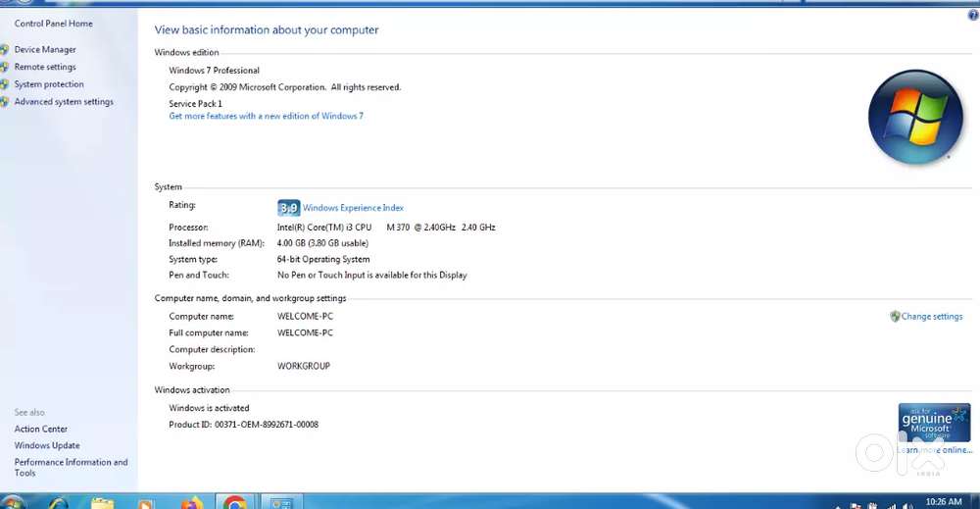This screenshot has height=509, width=980.
Task: Open the Start menu orb
Action: (13, 503)
